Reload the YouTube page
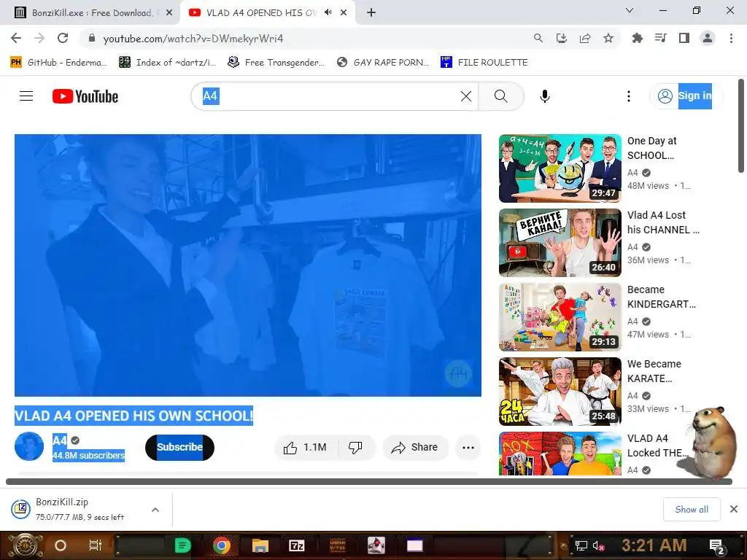747x560 pixels. [x=63, y=38]
